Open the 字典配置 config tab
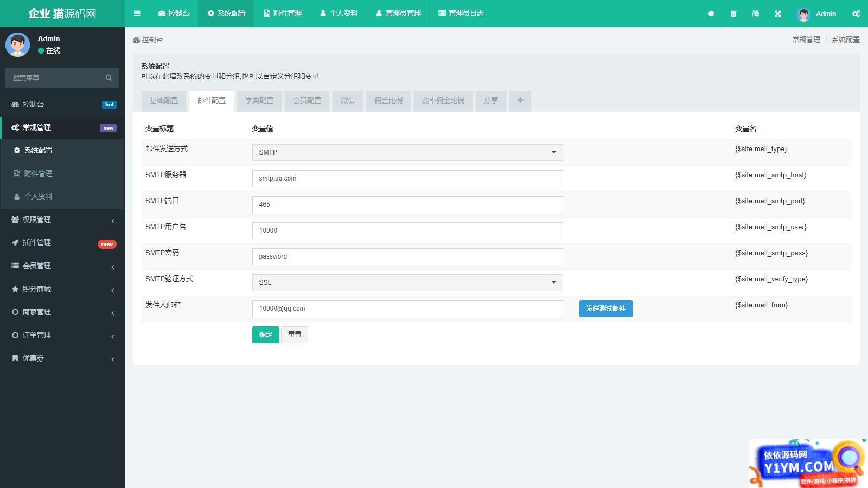 pyautogui.click(x=259, y=101)
